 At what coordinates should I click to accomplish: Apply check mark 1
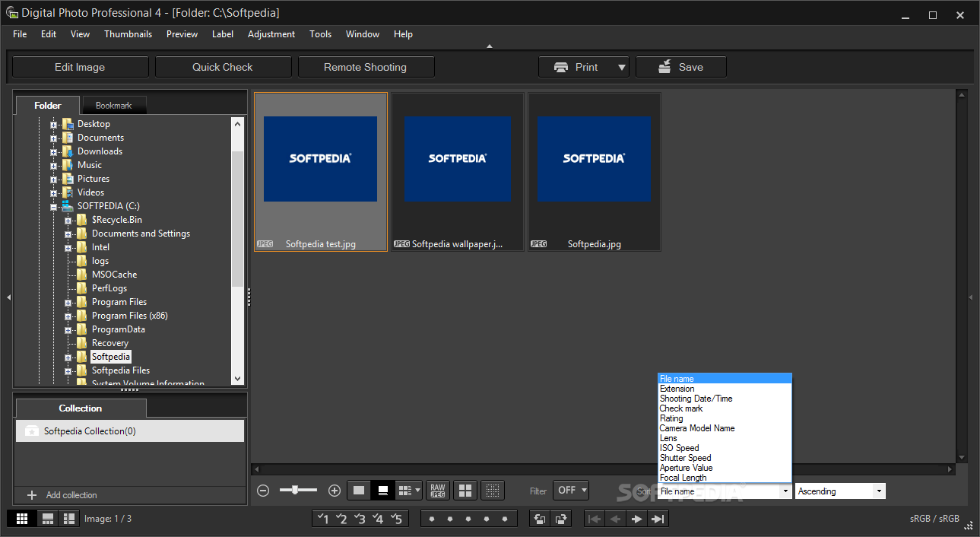[x=323, y=519]
